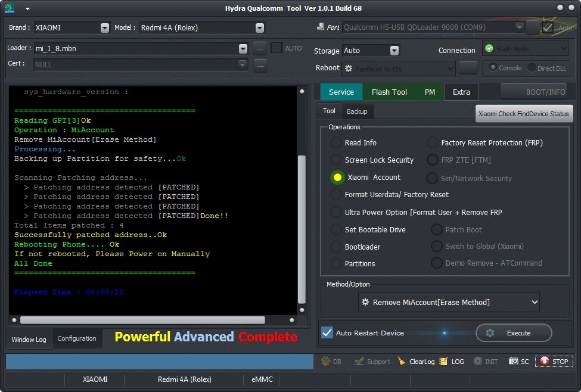
Task: Open the Configuration tab
Action: (x=77, y=338)
